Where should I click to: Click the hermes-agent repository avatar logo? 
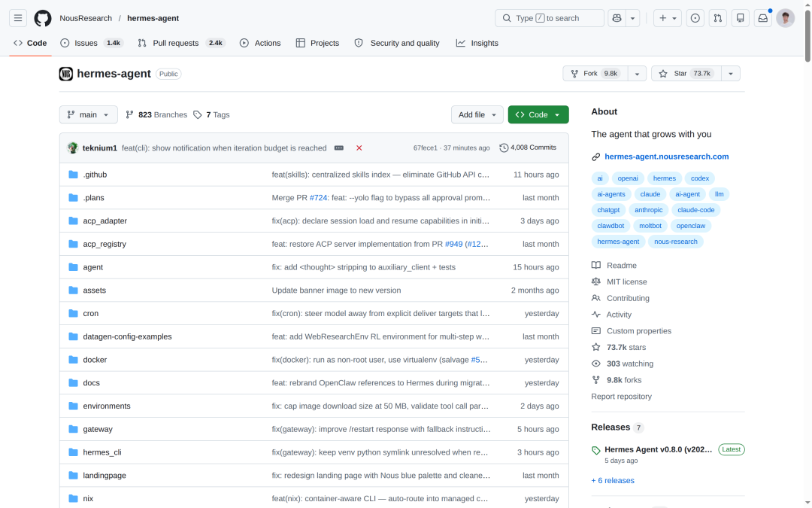[x=65, y=74]
